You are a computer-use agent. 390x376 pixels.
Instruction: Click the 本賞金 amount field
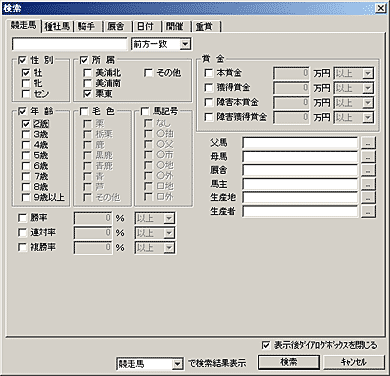pos(291,73)
